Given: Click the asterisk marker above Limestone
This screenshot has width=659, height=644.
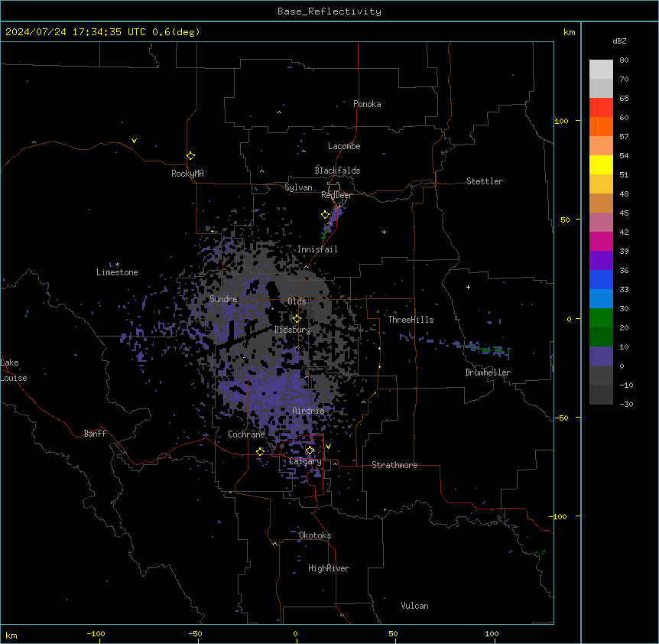Looking at the screenshot, I should (117, 265).
